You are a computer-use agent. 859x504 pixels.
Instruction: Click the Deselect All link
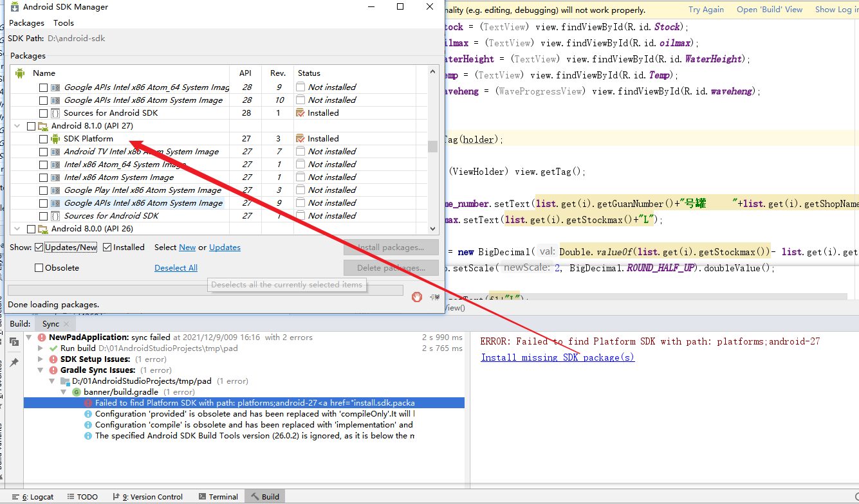tap(176, 268)
